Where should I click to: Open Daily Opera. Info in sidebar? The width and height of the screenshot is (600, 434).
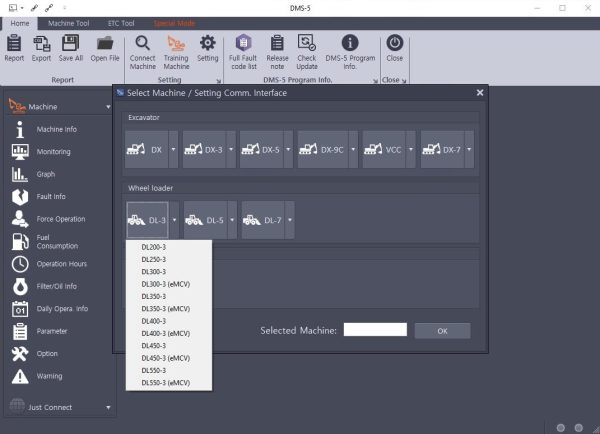[x=62, y=308]
